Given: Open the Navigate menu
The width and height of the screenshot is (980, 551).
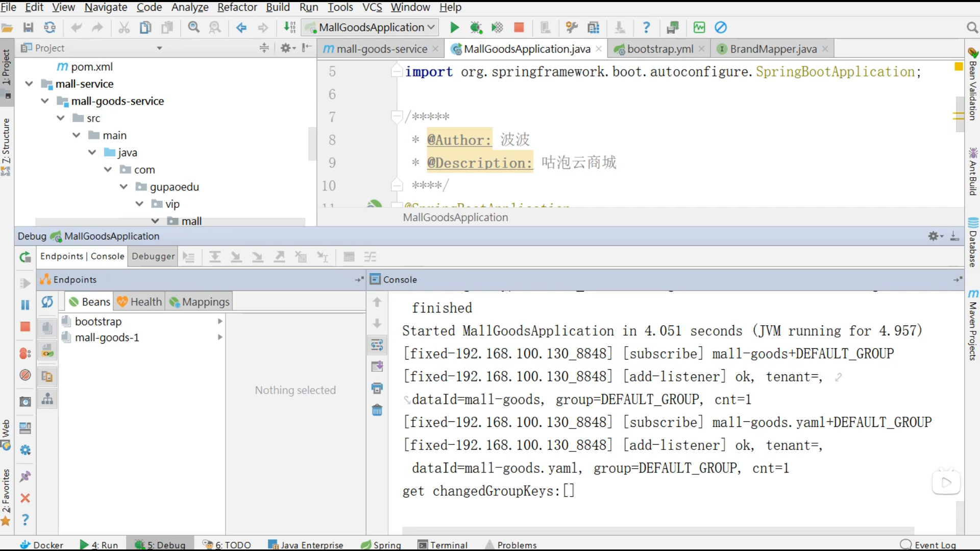Looking at the screenshot, I should pos(106,7).
